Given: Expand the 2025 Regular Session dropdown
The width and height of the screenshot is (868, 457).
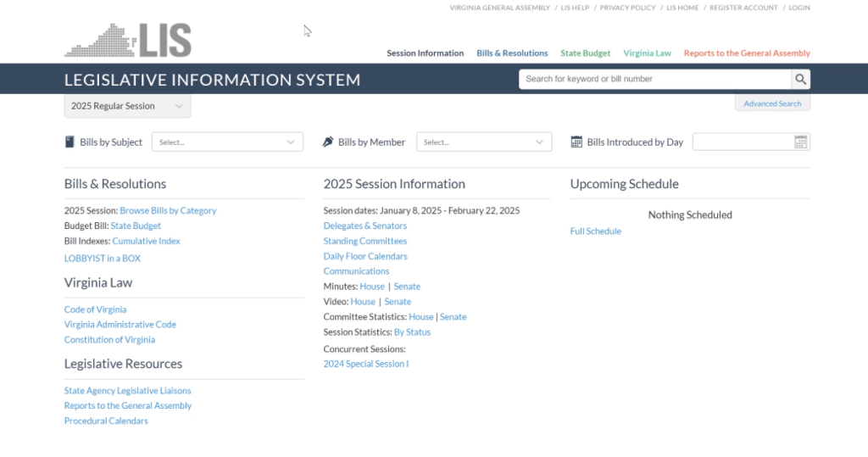Looking at the screenshot, I should click(127, 106).
